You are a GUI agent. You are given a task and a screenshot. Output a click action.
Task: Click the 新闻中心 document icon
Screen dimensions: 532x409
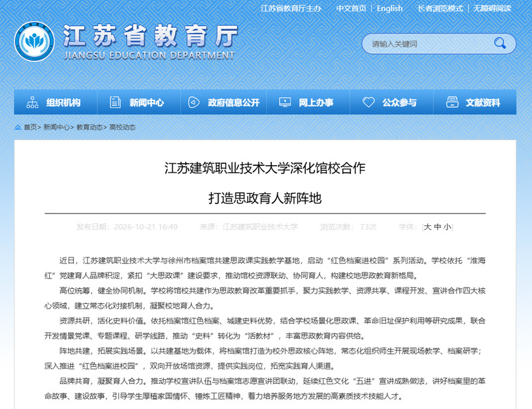coord(115,102)
